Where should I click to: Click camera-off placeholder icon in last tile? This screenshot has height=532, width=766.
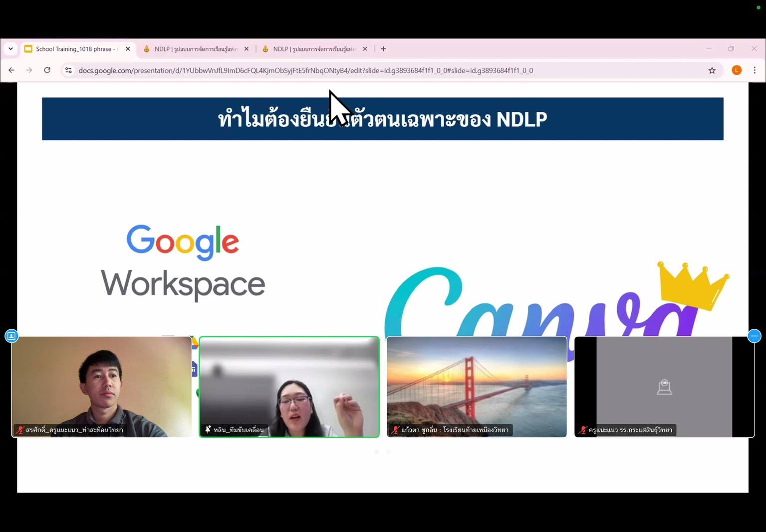pos(664,387)
